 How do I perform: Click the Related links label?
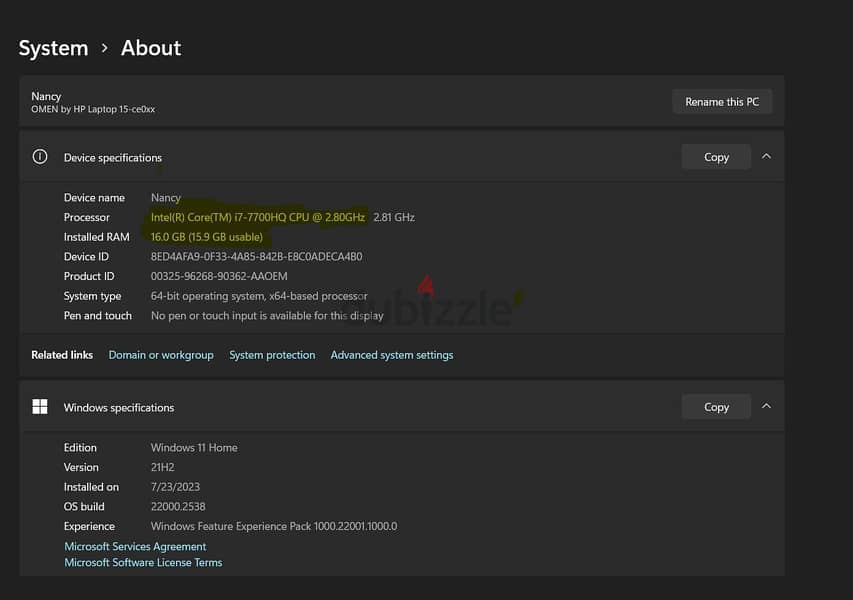tap(62, 355)
